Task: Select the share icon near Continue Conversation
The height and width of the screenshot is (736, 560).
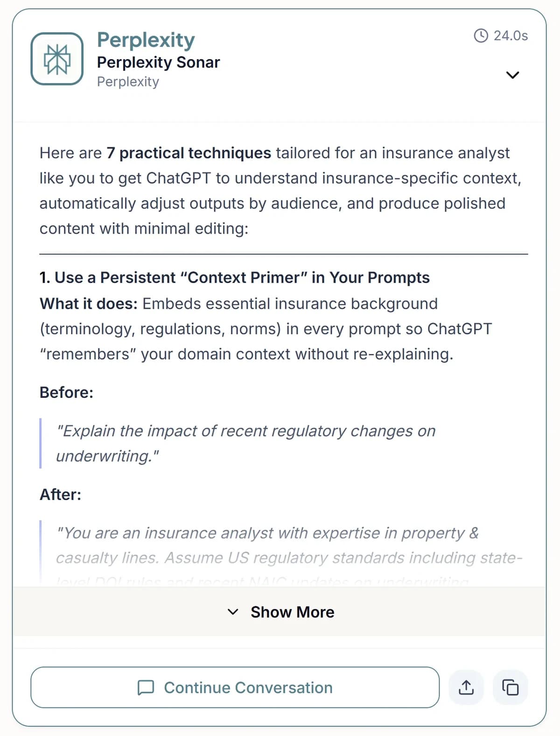Action: 466,687
